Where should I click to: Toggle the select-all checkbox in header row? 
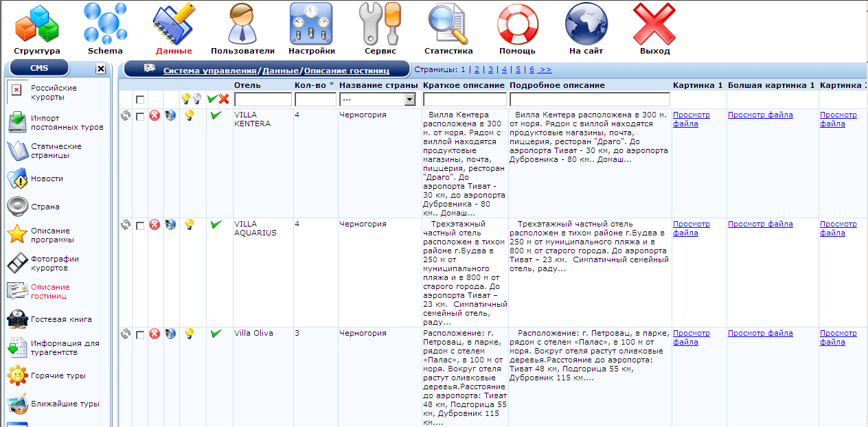point(140,100)
